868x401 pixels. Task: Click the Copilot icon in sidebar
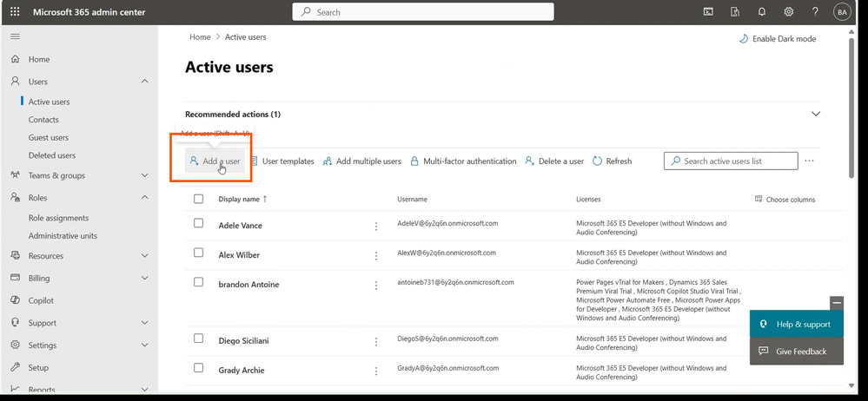(x=16, y=300)
